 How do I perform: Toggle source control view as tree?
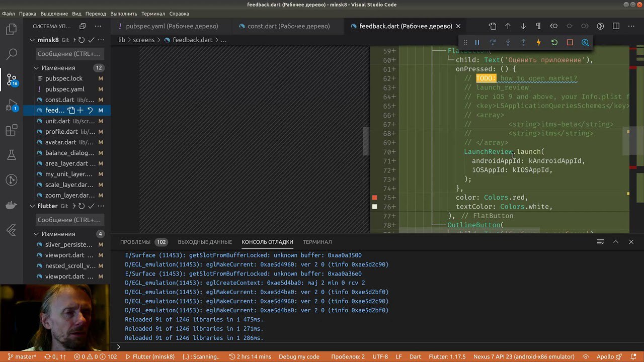pyautogui.click(x=83, y=26)
